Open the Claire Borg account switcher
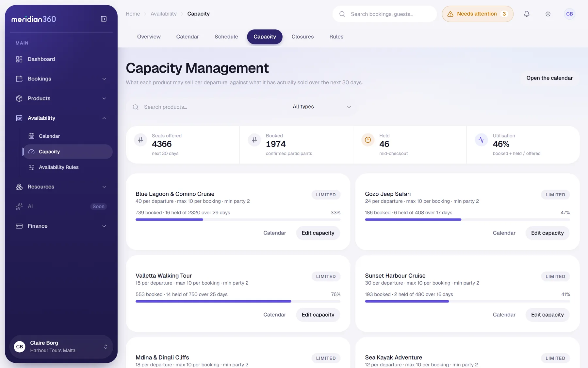This screenshot has height=368, width=588. 61,347
